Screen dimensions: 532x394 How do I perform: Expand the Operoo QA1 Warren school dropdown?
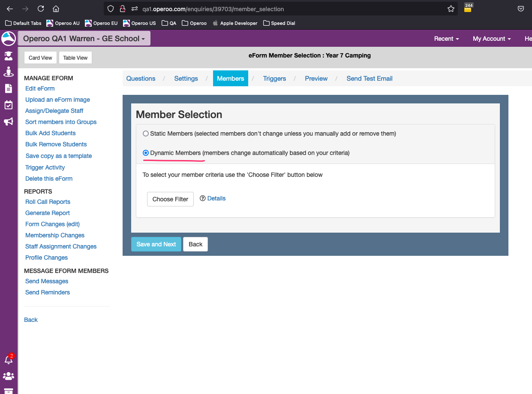(x=84, y=39)
